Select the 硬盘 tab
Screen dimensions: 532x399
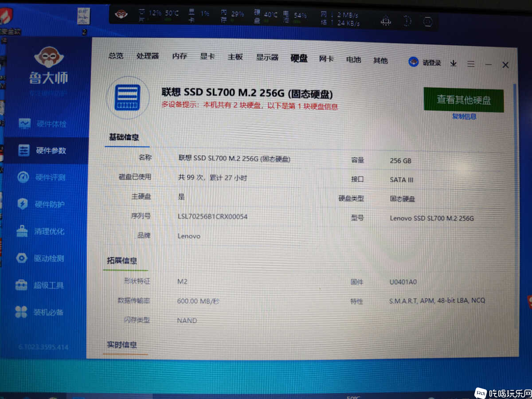[x=299, y=59]
